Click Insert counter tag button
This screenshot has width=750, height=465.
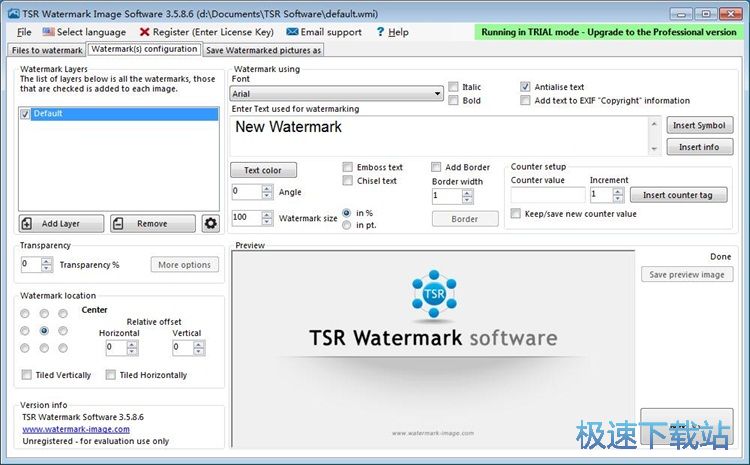[x=678, y=195]
